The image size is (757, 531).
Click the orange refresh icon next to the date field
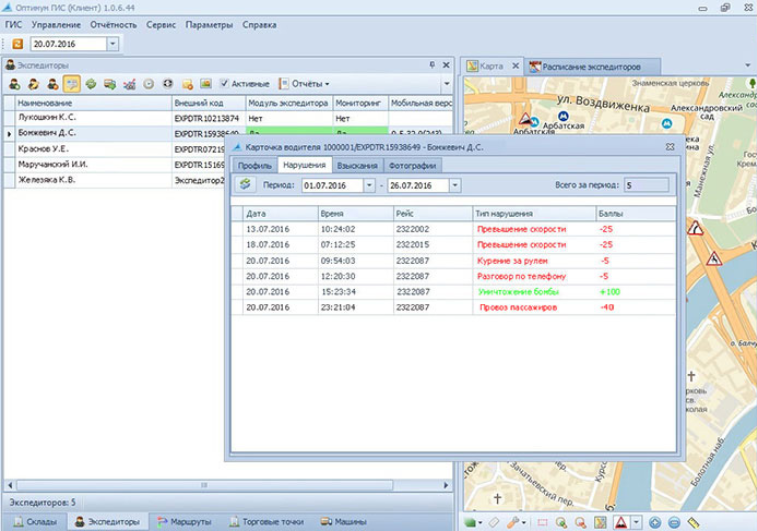pyautogui.click(x=18, y=44)
